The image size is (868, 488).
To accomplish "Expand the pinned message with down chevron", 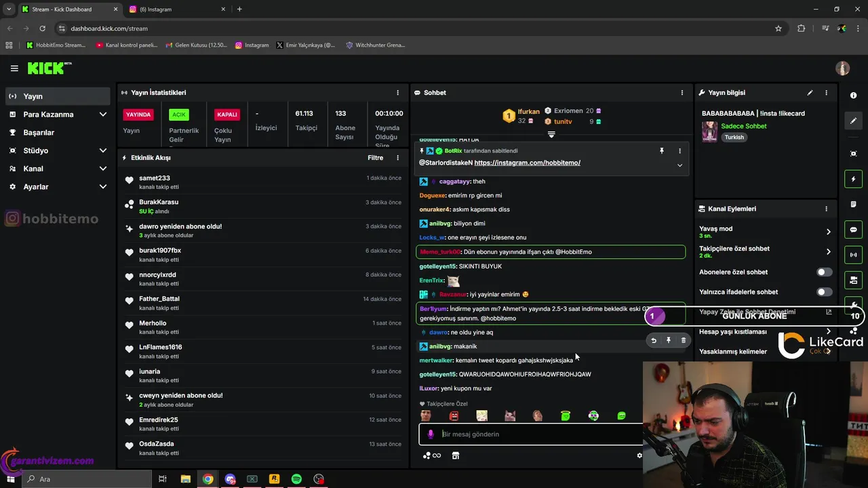I will (679, 165).
